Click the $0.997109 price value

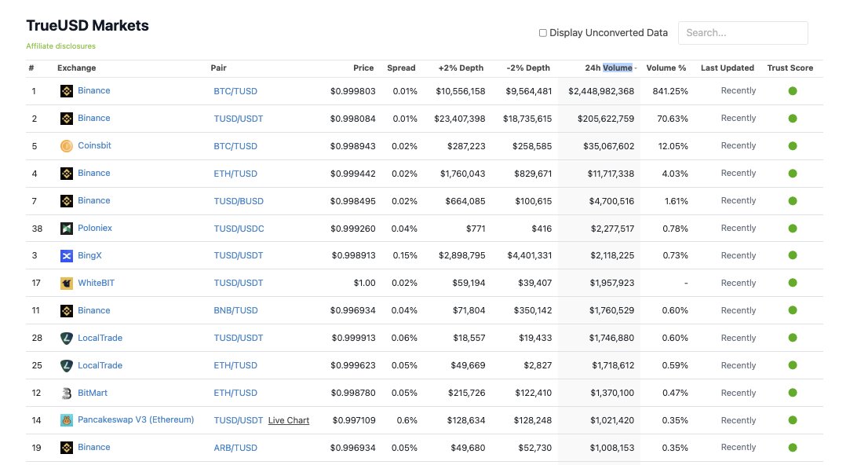coord(354,421)
